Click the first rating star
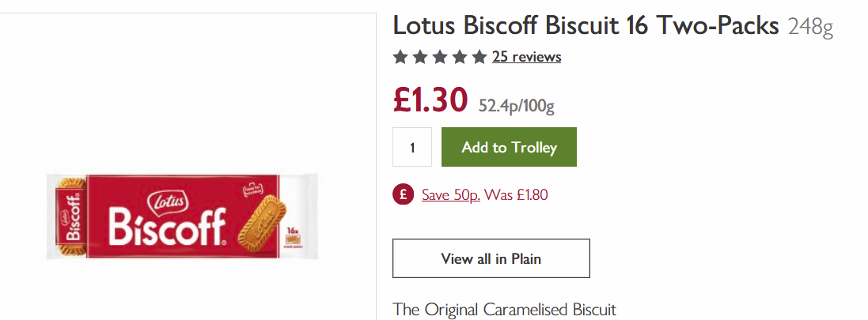This screenshot has width=868, height=320. pos(400,57)
